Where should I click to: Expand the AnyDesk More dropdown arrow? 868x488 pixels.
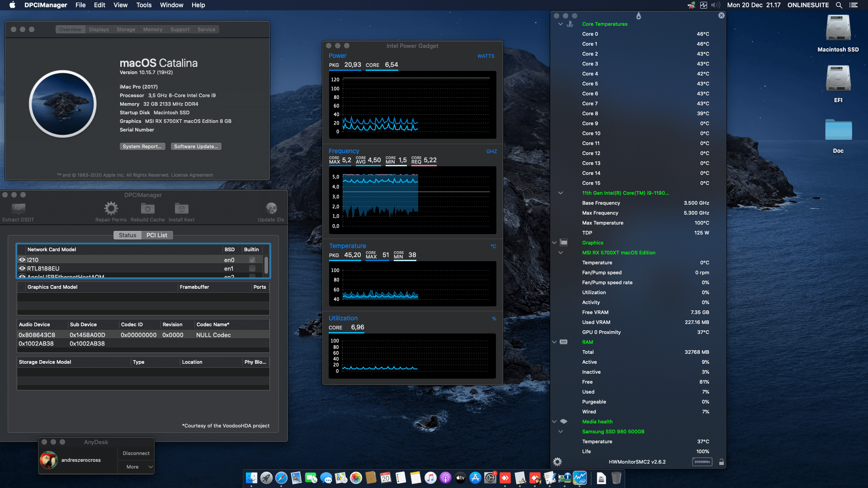[x=151, y=467]
